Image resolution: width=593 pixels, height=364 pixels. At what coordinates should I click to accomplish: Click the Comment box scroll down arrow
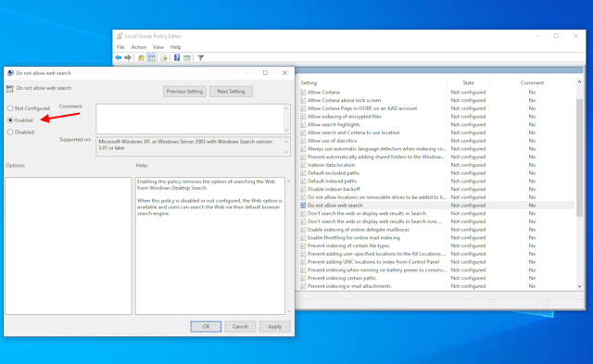[x=286, y=130]
